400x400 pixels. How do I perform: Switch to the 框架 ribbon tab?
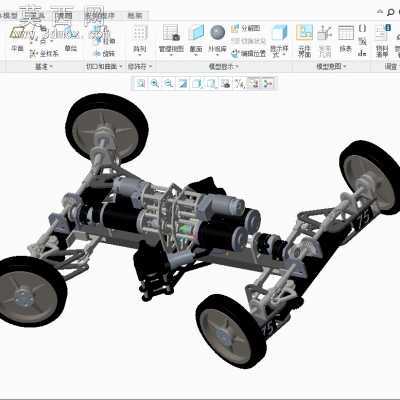coord(135,16)
